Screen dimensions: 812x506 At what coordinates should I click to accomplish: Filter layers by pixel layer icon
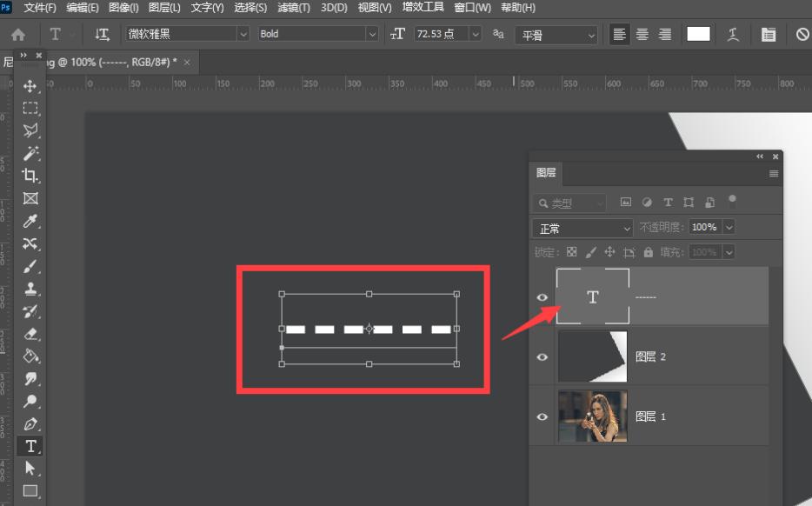[x=626, y=203]
